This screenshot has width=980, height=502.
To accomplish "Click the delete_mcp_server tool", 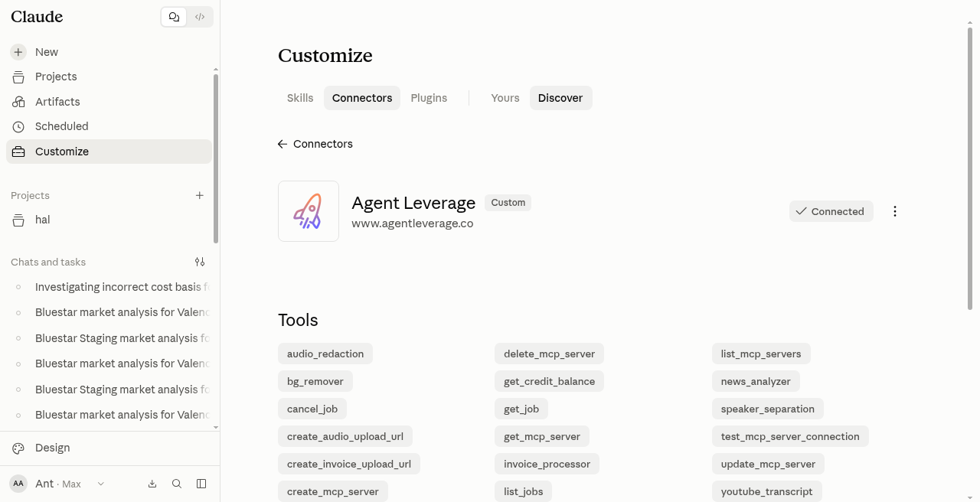I will 550,354.
